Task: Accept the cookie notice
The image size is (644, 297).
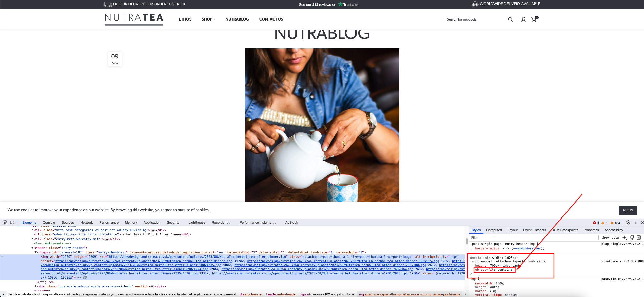Action: click(628, 210)
